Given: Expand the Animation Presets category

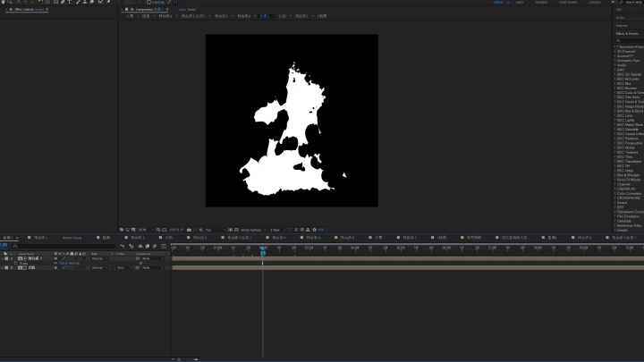Looking at the screenshot, I should pyautogui.click(x=615, y=46).
